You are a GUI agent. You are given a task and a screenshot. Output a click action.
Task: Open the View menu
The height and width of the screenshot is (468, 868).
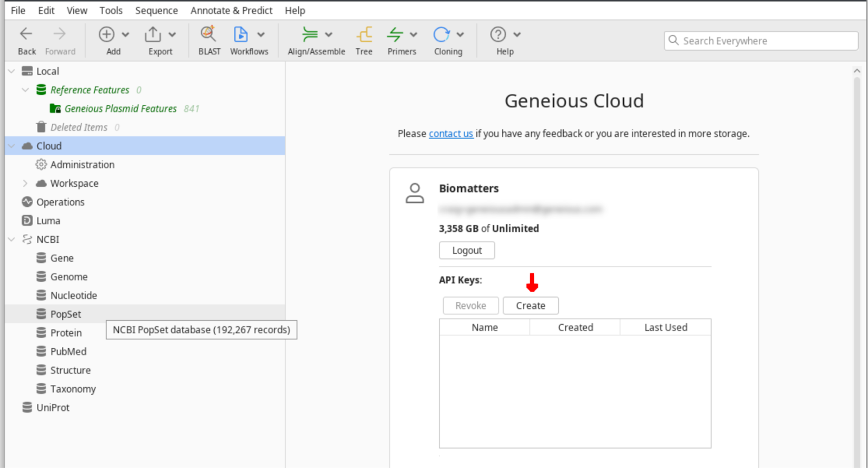coord(77,10)
